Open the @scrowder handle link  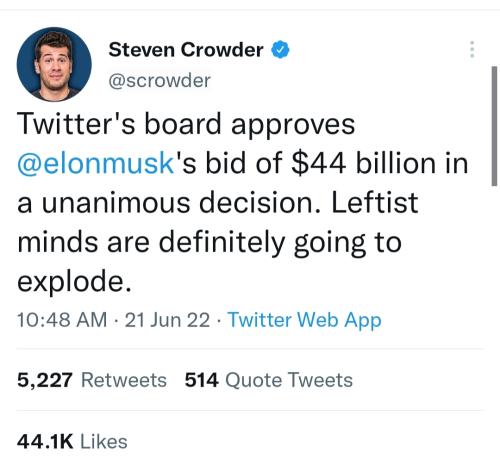click(159, 81)
